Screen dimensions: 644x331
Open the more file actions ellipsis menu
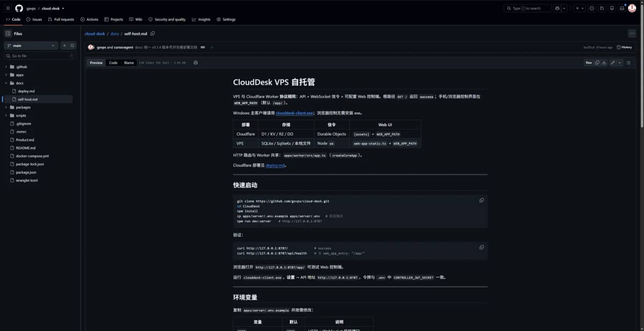(632, 33)
